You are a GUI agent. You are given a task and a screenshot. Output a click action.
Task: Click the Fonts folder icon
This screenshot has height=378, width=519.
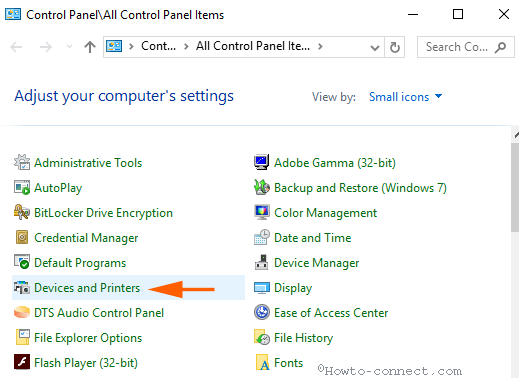pyautogui.click(x=262, y=362)
